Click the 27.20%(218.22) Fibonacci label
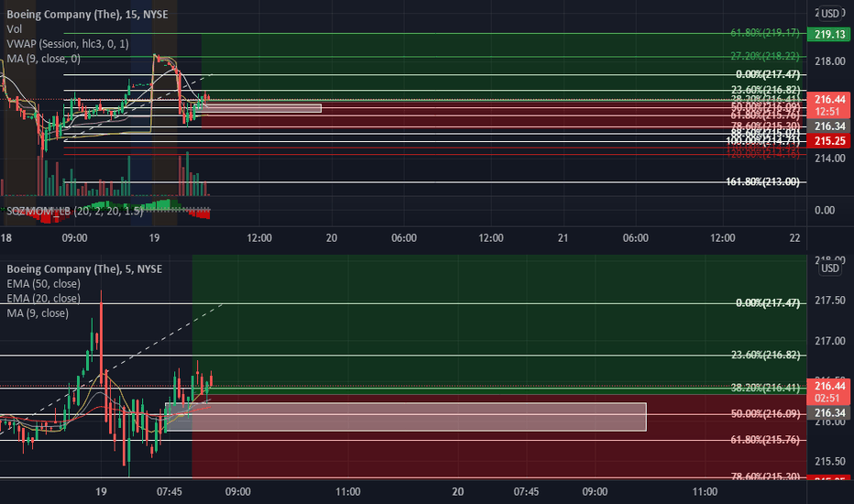The width and height of the screenshot is (854, 504). (765, 56)
